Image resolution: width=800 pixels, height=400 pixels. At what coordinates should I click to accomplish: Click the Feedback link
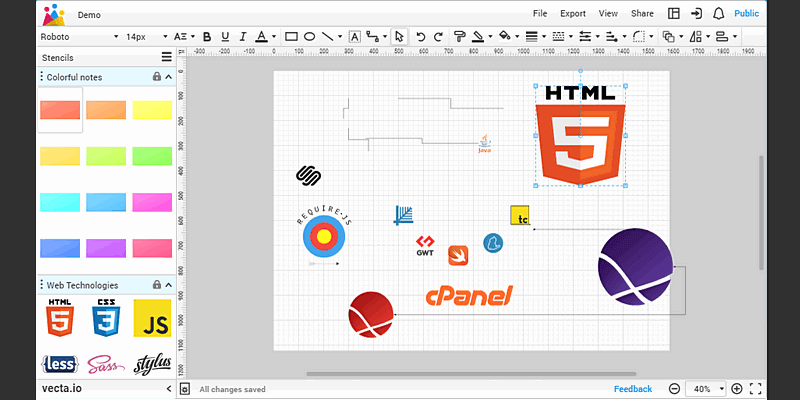click(632, 389)
